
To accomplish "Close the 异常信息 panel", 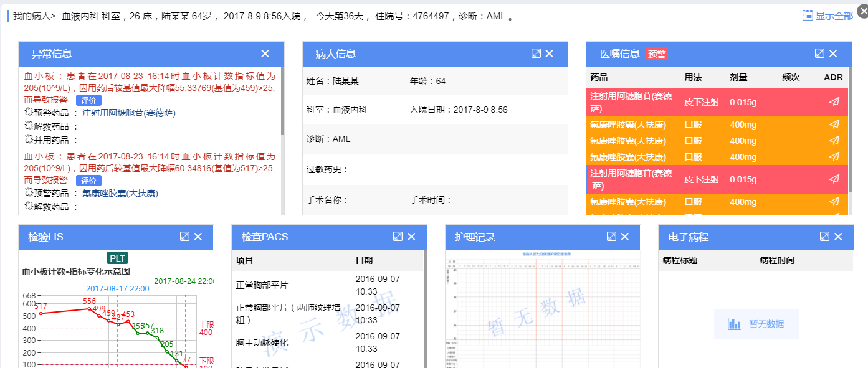I will coord(265,54).
